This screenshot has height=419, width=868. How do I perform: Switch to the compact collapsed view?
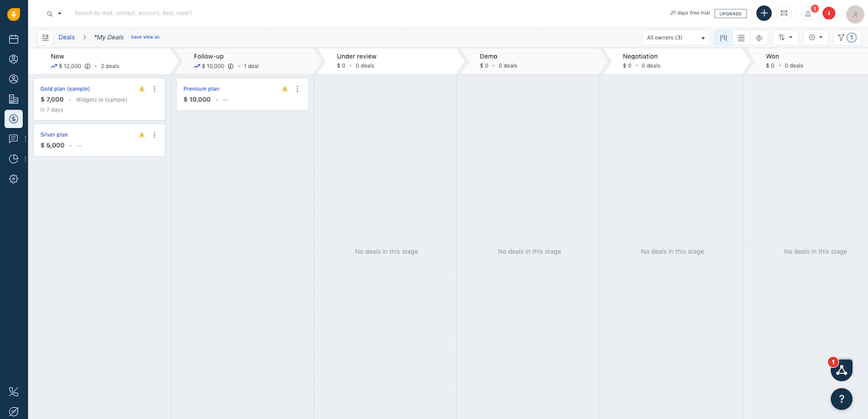pos(759,37)
